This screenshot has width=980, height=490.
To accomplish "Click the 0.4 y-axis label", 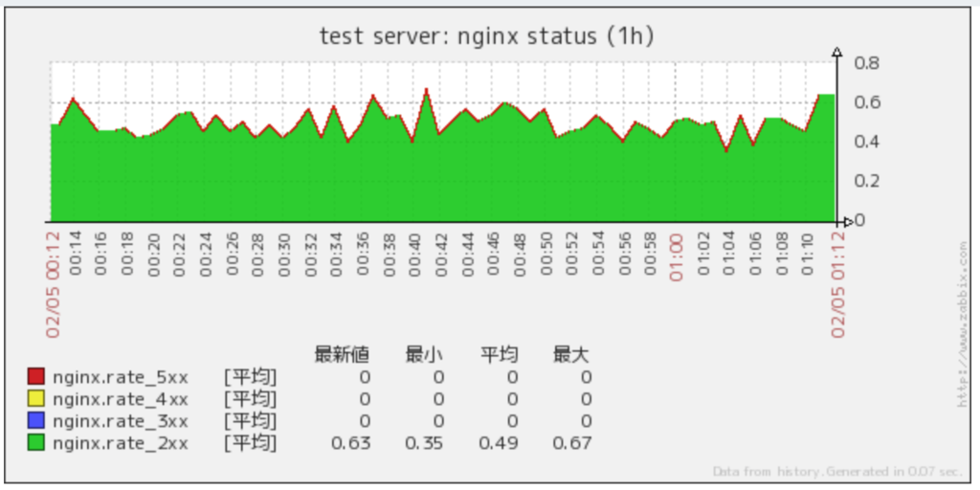I will (865, 142).
